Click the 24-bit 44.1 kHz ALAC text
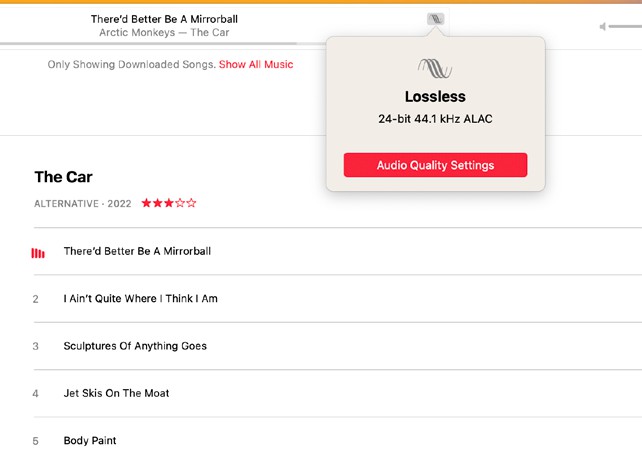642x449 pixels. tap(435, 119)
